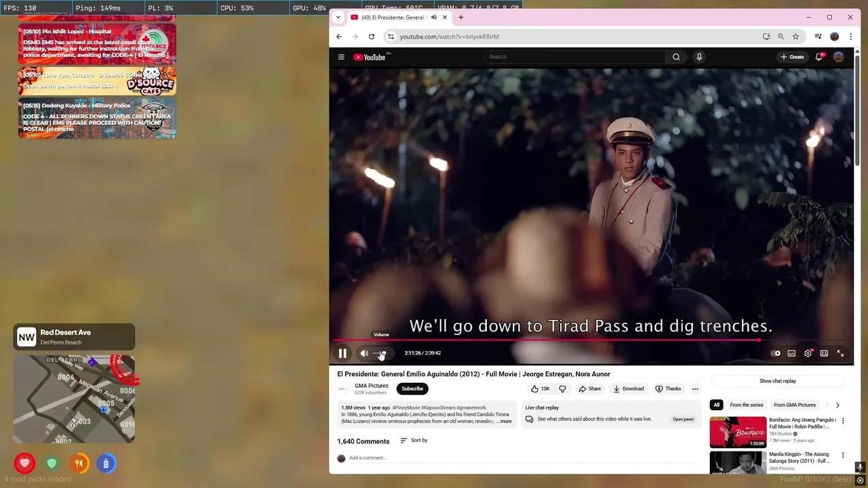Image resolution: width=868 pixels, height=488 pixels.
Task: Download the video
Action: coord(629,389)
